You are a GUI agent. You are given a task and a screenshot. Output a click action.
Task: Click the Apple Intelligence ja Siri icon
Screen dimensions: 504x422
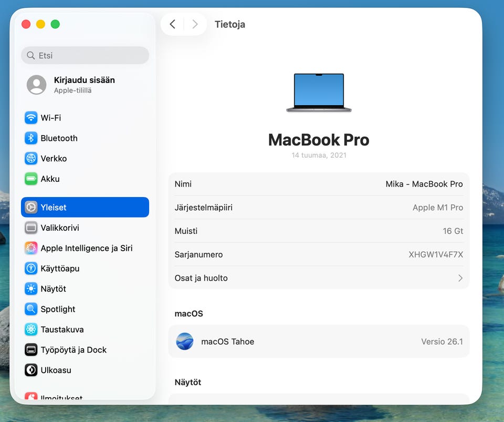31,248
